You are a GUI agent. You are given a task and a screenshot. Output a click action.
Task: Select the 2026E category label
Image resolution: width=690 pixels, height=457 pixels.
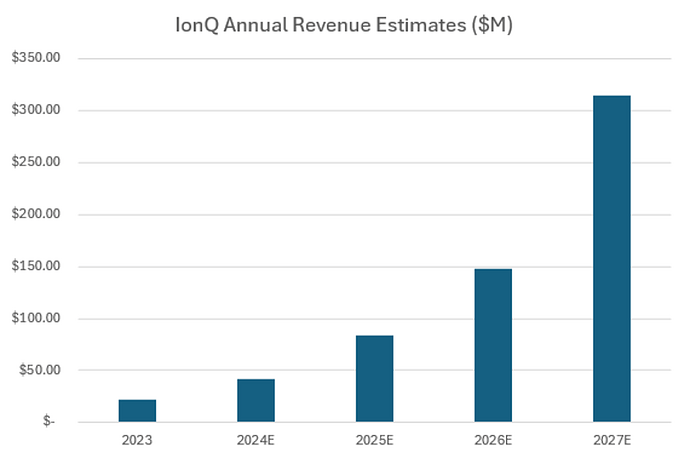click(x=493, y=440)
